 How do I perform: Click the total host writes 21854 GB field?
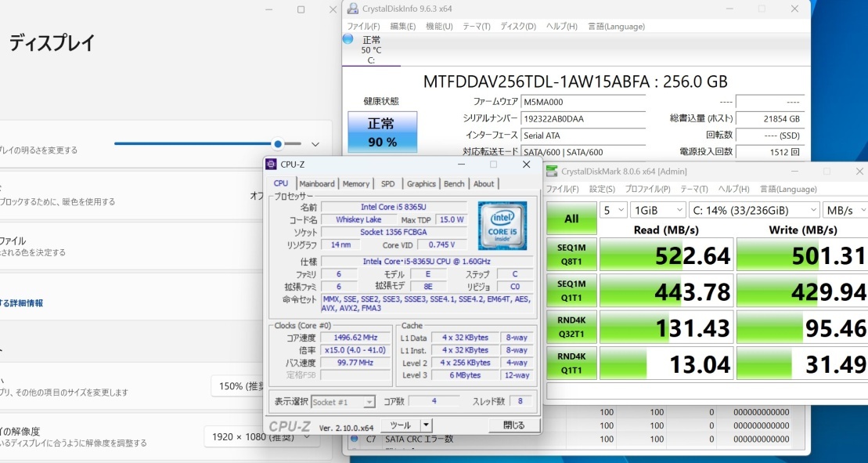tap(769, 118)
